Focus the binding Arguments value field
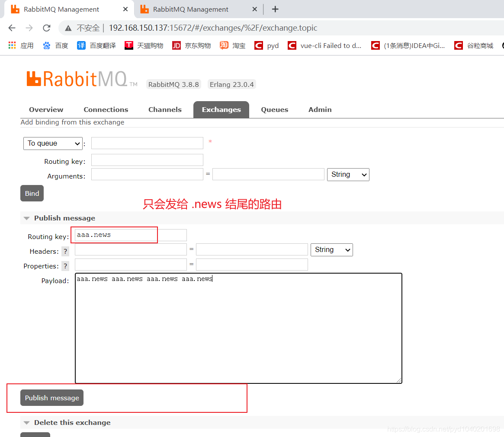 268,174
